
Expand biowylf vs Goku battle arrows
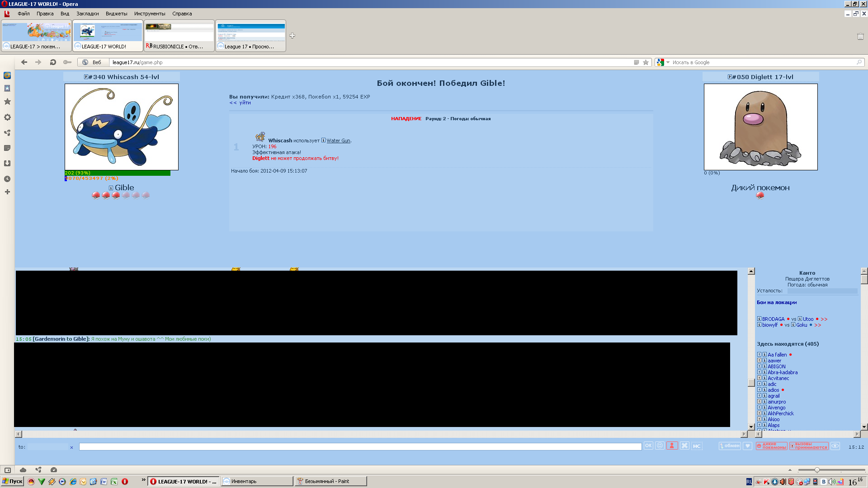[818, 325]
